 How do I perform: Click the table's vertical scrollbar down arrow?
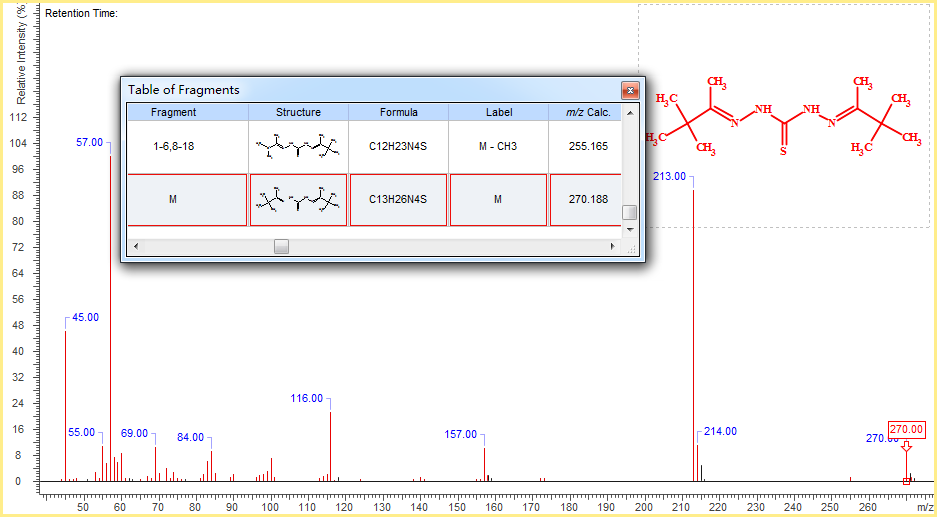coord(630,229)
